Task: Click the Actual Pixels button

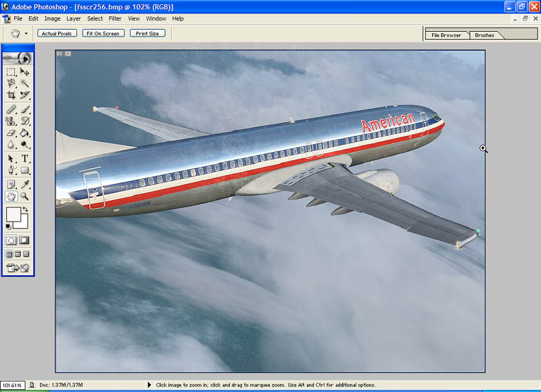Action: 57,33
